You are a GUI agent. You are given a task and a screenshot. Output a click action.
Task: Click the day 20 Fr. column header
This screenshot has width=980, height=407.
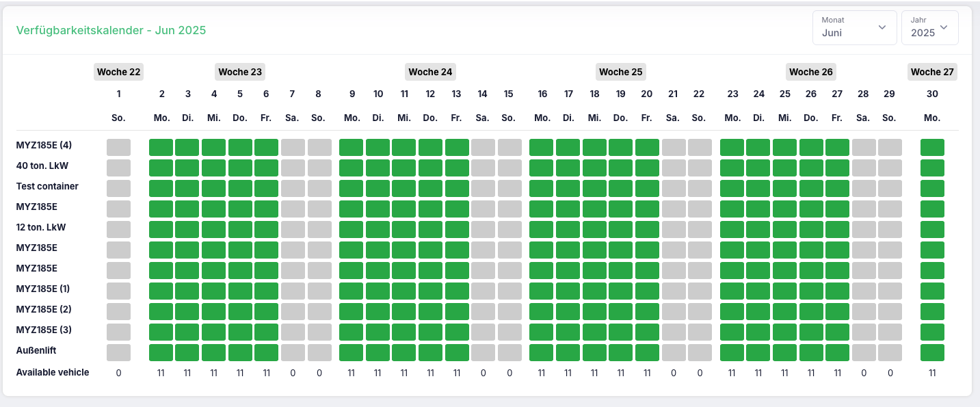[647, 106]
